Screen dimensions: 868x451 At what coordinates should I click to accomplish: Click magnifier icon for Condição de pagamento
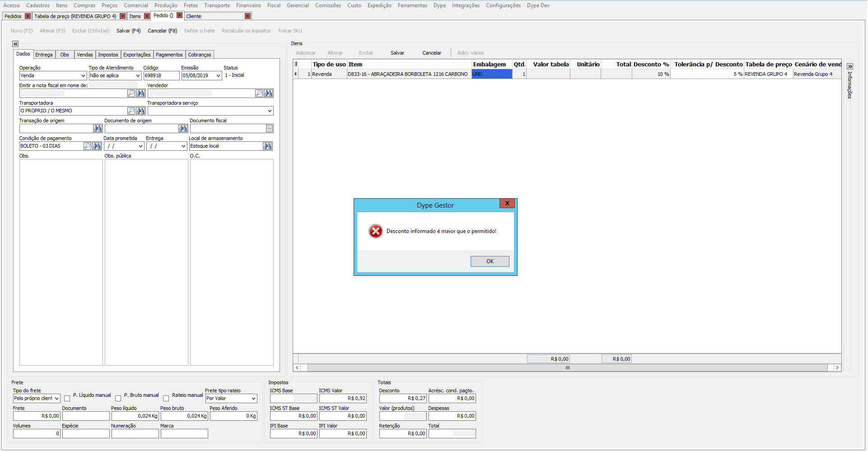(x=87, y=146)
